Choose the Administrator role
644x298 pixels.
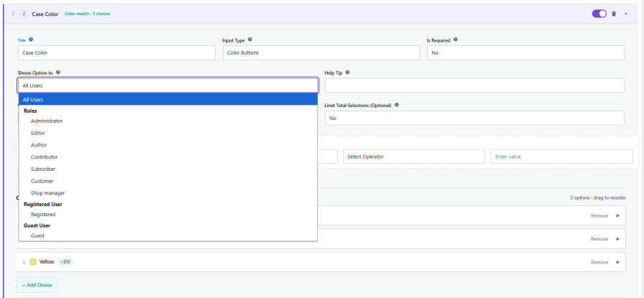(168, 121)
